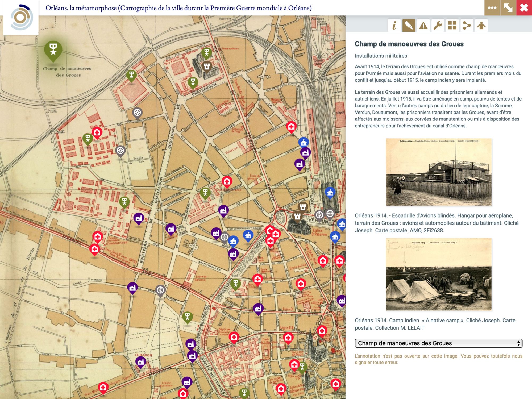Select the grey wheel marker beside Venelle
532x399 pixels.
click(120, 151)
